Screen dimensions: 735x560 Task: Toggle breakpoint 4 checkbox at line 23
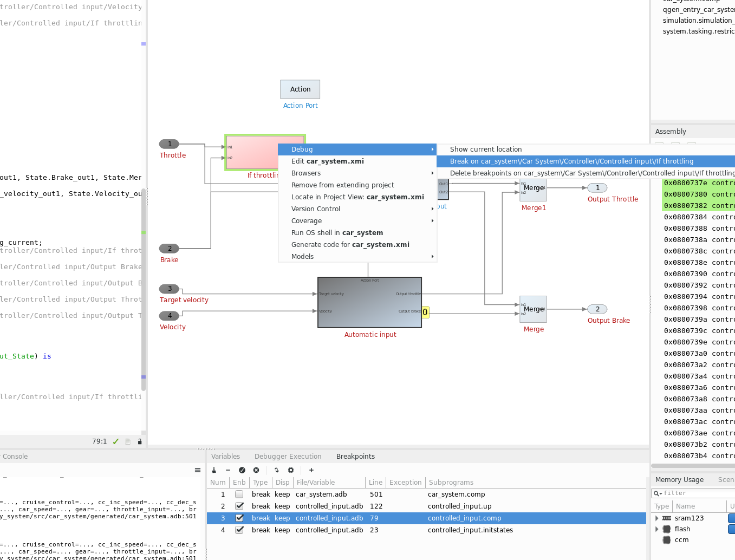[239, 530]
